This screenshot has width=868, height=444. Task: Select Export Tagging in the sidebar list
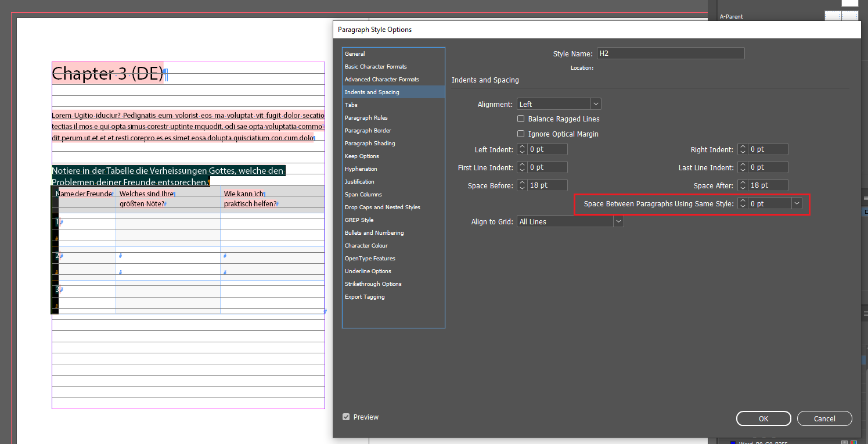click(x=365, y=296)
